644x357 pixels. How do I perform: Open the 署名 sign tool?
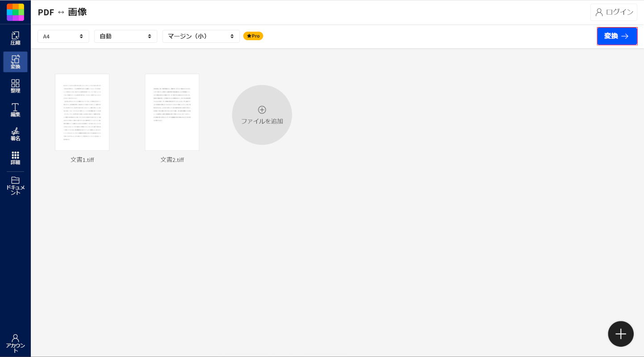pyautogui.click(x=15, y=134)
